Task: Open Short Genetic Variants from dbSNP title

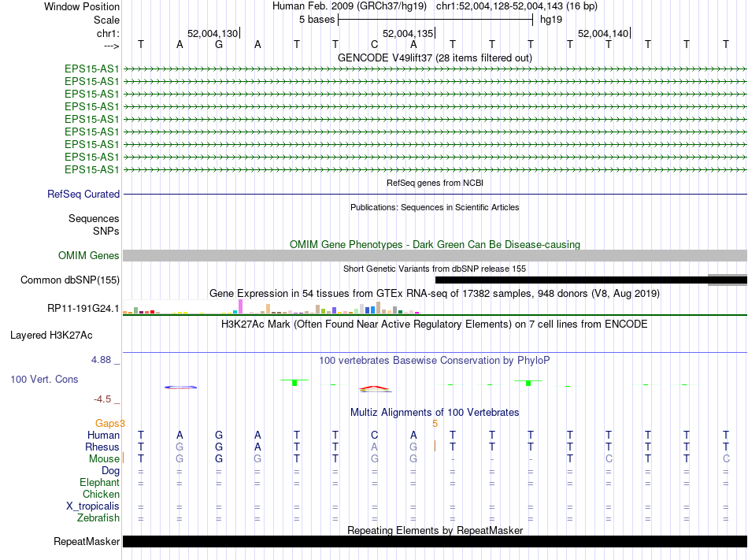Action: pos(435,269)
